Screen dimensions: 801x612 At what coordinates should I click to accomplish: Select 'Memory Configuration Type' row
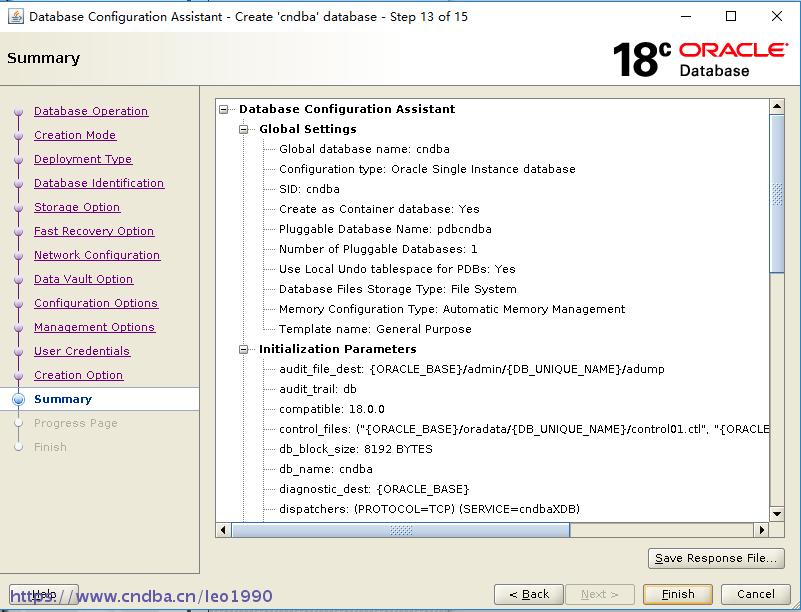(452, 309)
